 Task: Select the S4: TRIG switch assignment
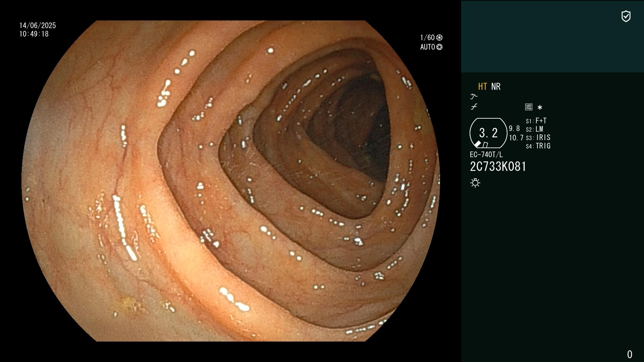pos(538,146)
